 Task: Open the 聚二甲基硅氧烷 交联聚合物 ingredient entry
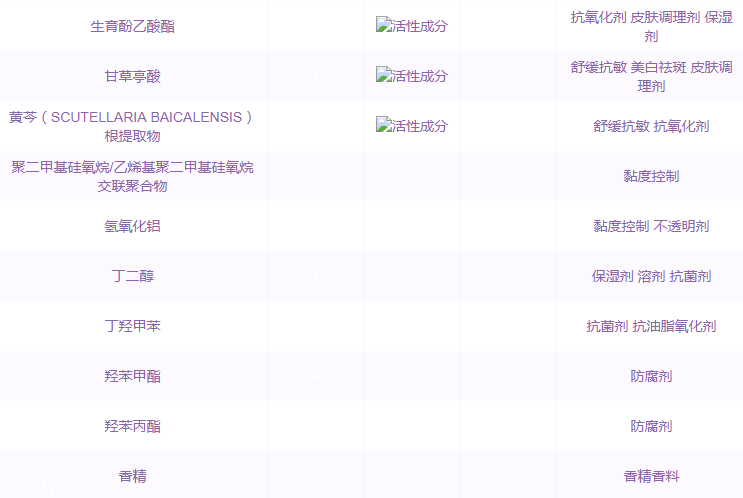pyautogui.click(x=132, y=176)
